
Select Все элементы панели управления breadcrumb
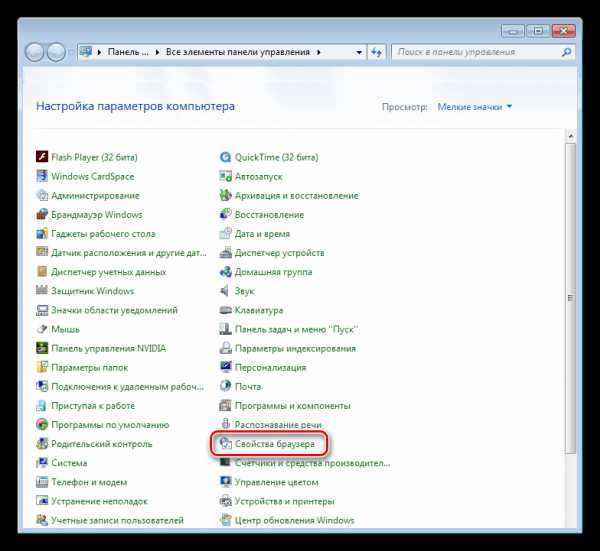[x=238, y=52]
